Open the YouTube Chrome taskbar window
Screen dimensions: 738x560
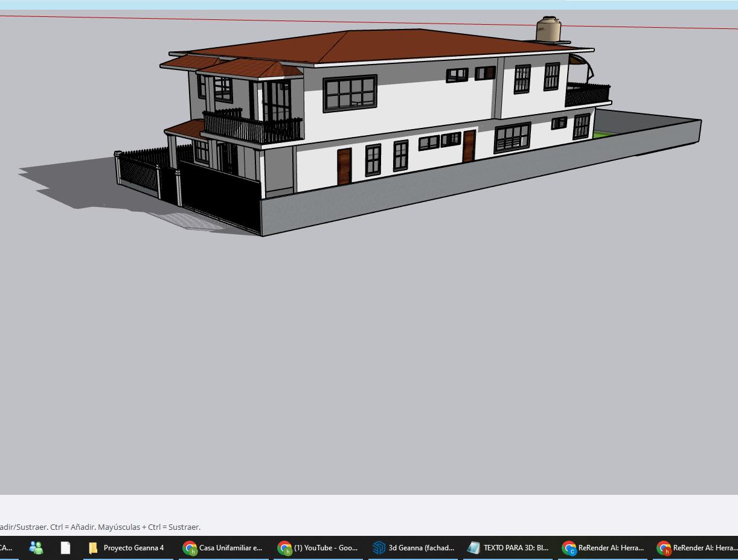[x=318, y=548]
